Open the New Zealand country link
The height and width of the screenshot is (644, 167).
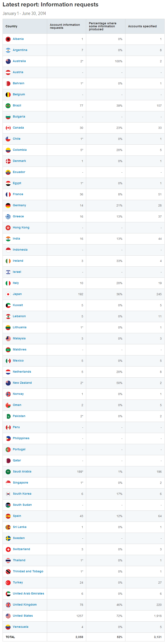(x=22, y=383)
